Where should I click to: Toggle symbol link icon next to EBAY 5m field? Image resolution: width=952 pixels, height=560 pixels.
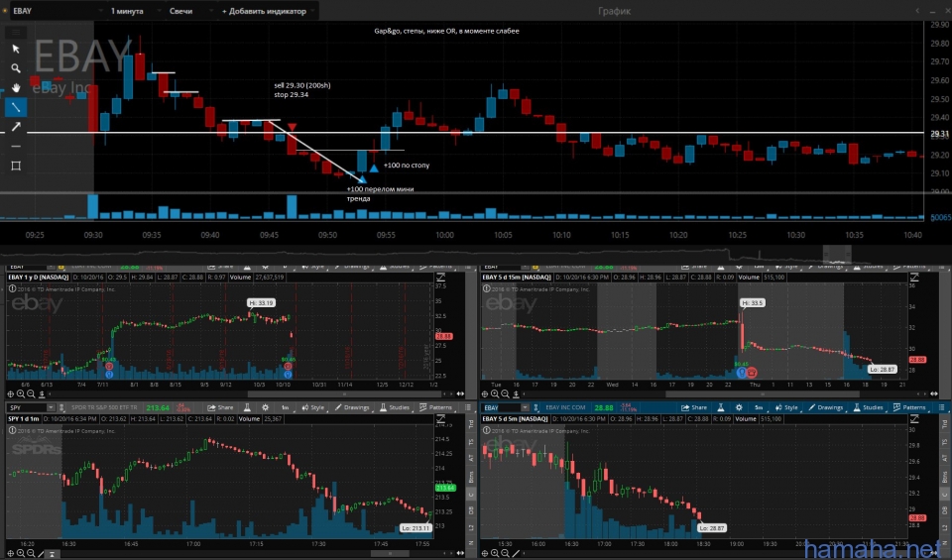[x=535, y=407]
